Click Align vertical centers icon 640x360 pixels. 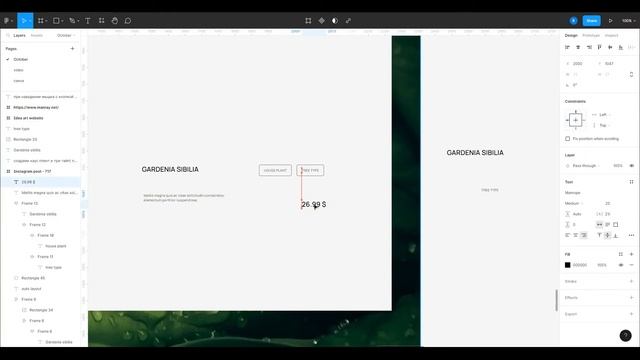click(610, 47)
